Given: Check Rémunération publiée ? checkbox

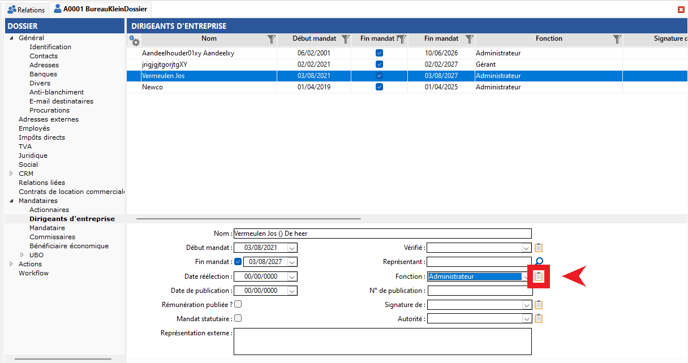Looking at the screenshot, I should (x=238, y=304).
